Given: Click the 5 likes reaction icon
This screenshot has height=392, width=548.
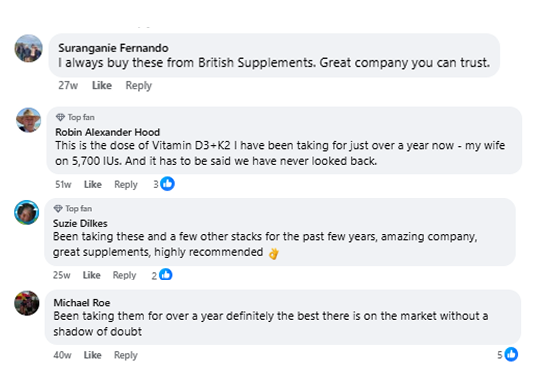Looking at the screenshot, I should click(511, 354).
